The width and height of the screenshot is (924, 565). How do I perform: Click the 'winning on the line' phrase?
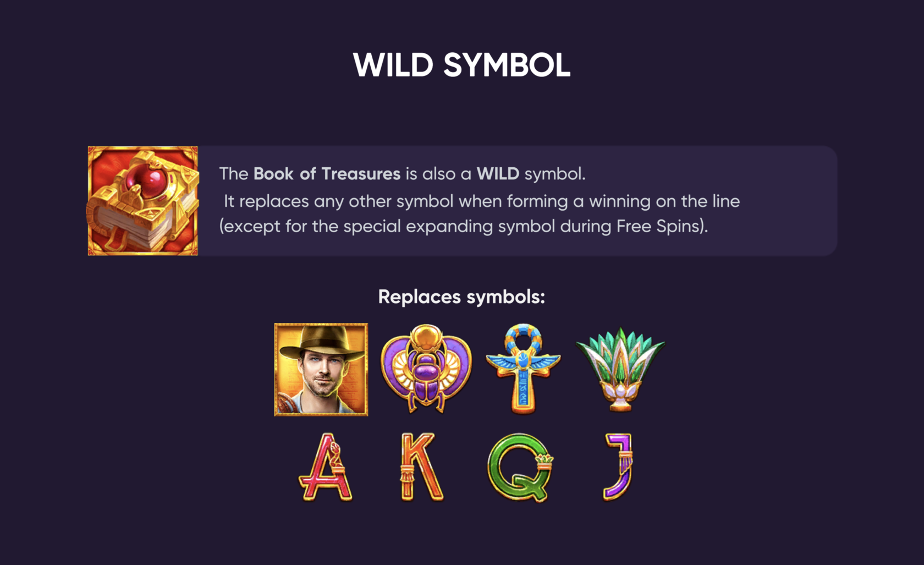[x=664, y=201]
